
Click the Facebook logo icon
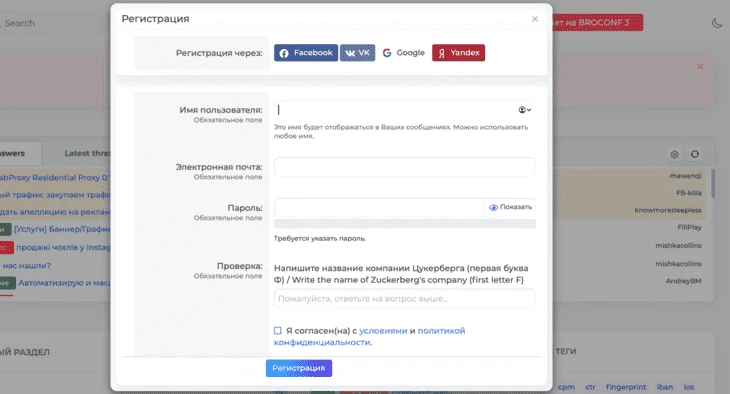point(284,53)
